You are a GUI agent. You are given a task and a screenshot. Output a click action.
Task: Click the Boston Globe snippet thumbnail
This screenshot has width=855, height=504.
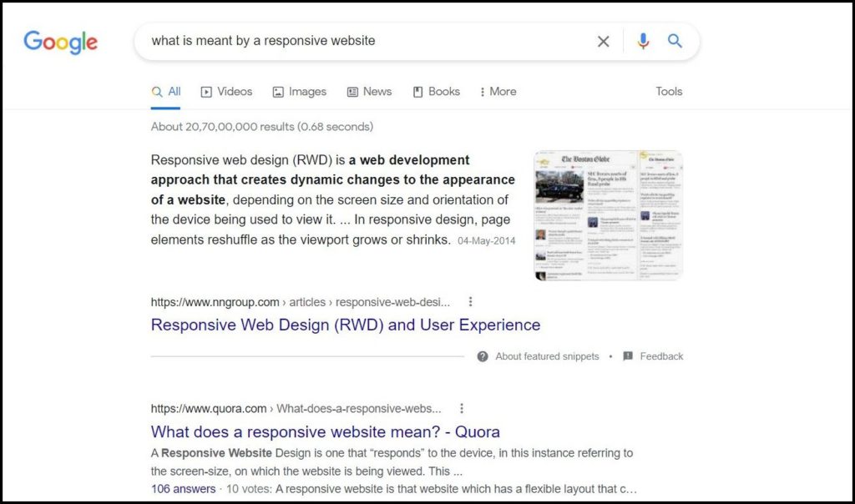pyautogui.click(x=608, y=215)
